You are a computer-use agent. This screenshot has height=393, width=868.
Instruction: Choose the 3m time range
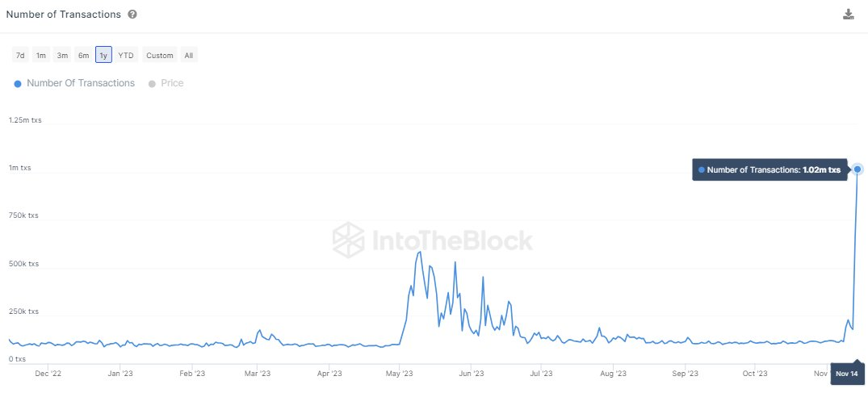click(62, 55)
